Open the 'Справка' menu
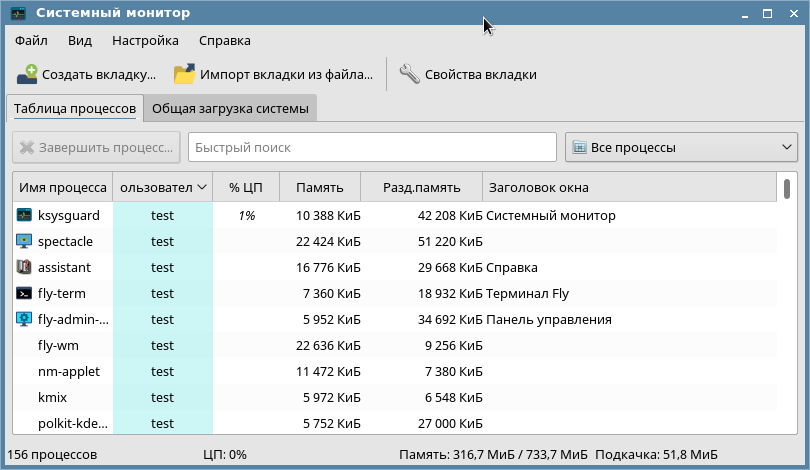 (224, 41)
